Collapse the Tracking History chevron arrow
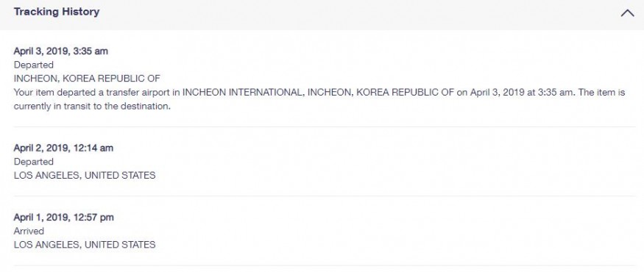 click(x=627, y=13)
